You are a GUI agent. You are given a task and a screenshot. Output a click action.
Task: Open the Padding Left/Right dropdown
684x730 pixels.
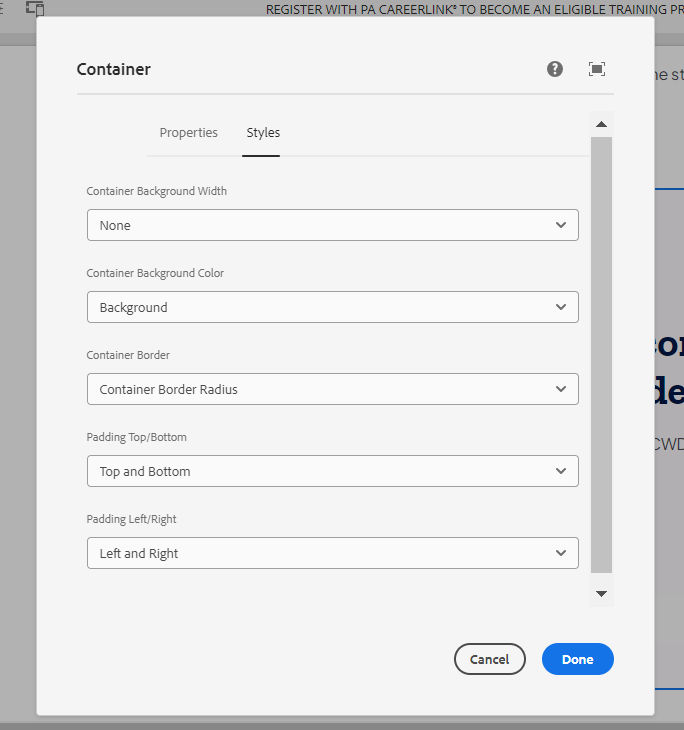pos(332,553)
